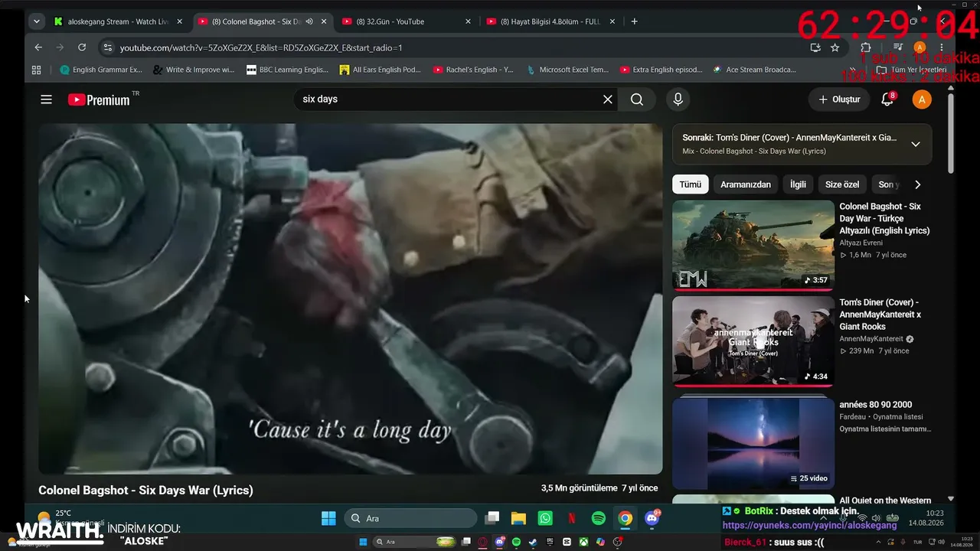Open Google Chrome from the taskbar
980x551 pixels.
pos(626,518)
